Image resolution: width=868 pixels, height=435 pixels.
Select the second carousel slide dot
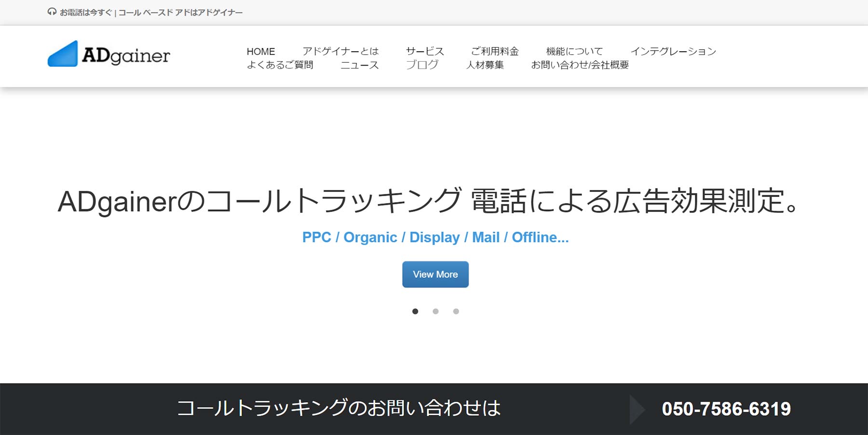(435, 312)
